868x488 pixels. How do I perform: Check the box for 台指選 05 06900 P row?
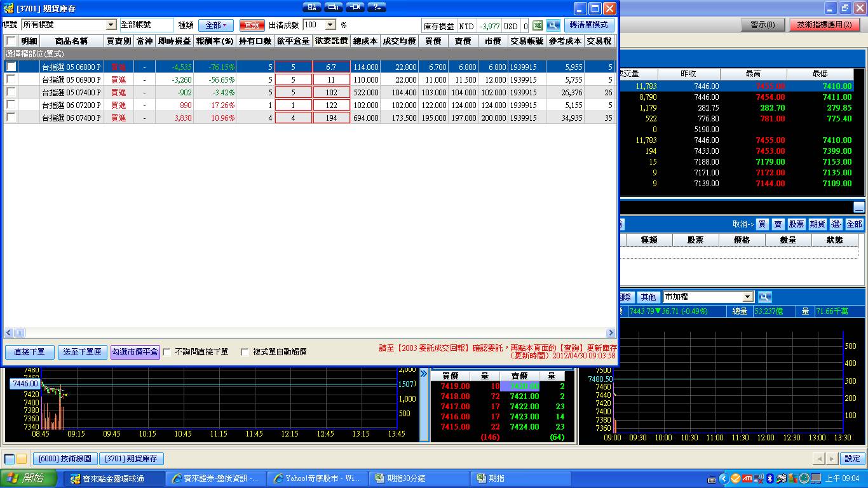pyautogui.click(x=11, y=79)
